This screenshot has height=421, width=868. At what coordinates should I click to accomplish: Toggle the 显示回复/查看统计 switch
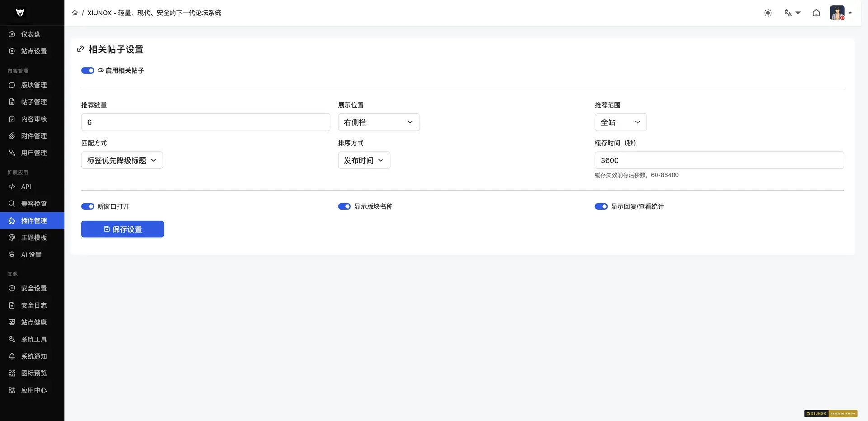tap(601, 206)
